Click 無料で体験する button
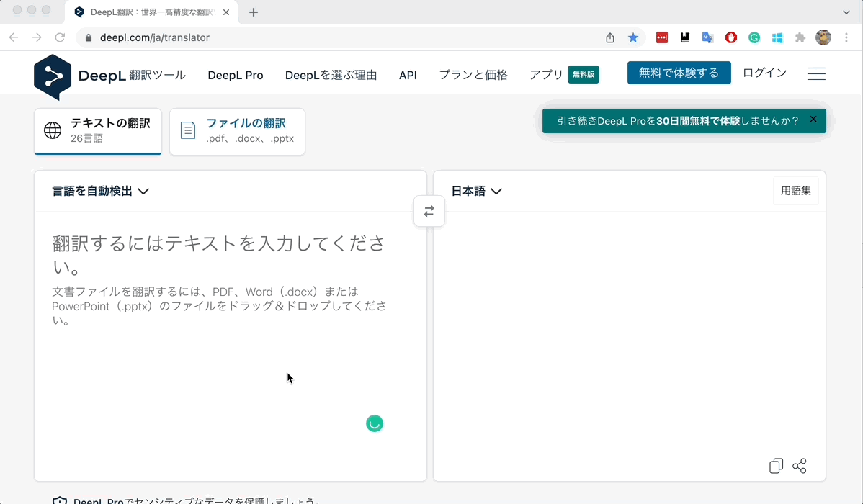863x504 pixels. pyautogui.click(x=679, y=73)
